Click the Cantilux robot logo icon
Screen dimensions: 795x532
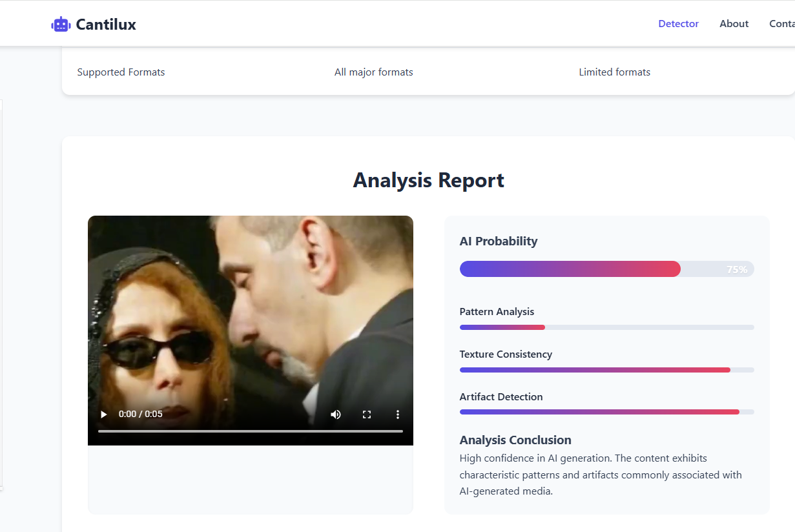click(61, 25)
